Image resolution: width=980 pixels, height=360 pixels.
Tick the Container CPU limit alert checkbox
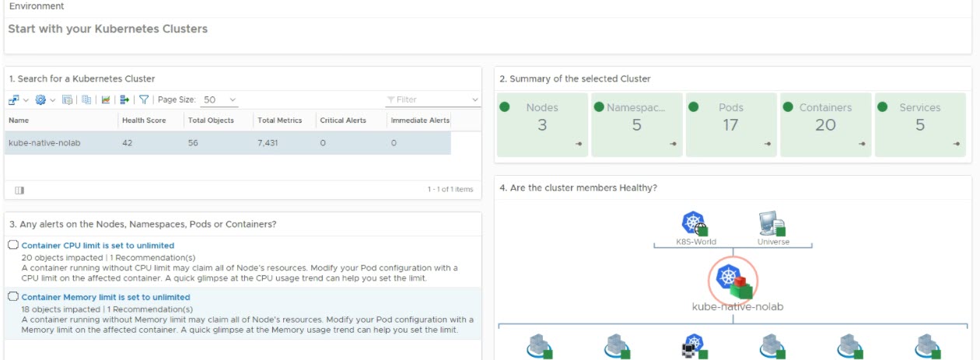point(13,245)
